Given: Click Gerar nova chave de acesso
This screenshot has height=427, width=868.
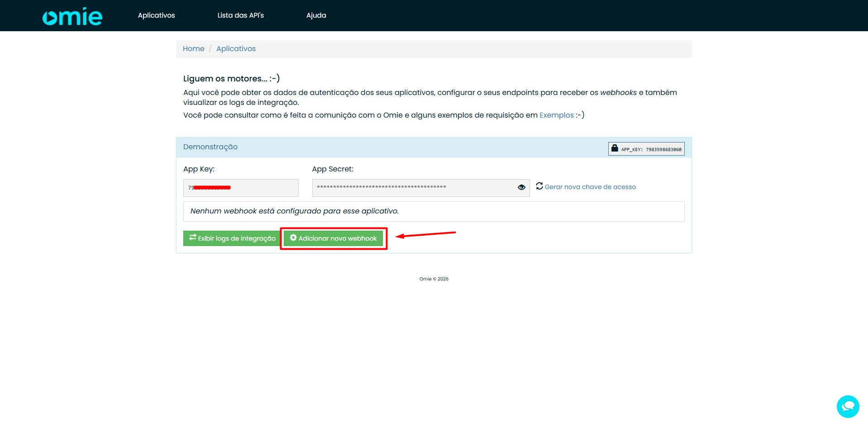Looking at the screenshot, I should (x=590, y=187).
